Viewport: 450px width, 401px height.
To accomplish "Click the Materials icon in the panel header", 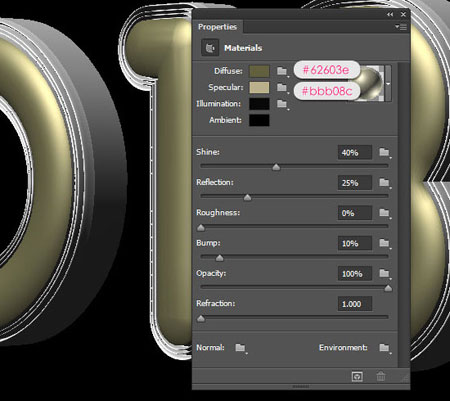I will pos(210,48).
